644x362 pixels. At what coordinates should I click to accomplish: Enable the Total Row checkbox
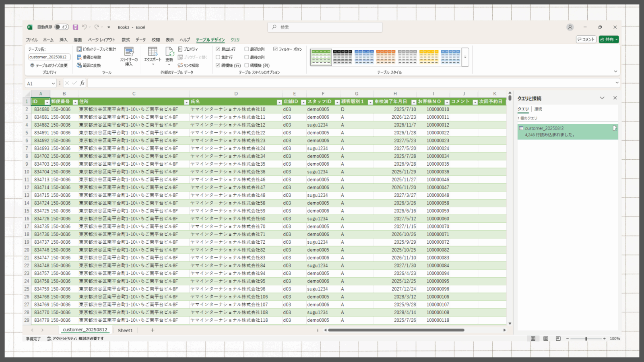click(218, 57)
